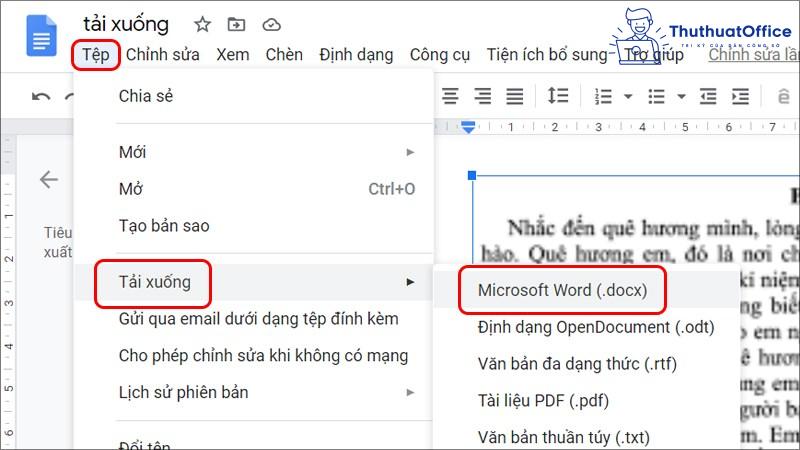Expand Lịch sử phiên bản submenu arrow
Screen dimensions: 800x450
pyautogui.click(x=410, y=392)
